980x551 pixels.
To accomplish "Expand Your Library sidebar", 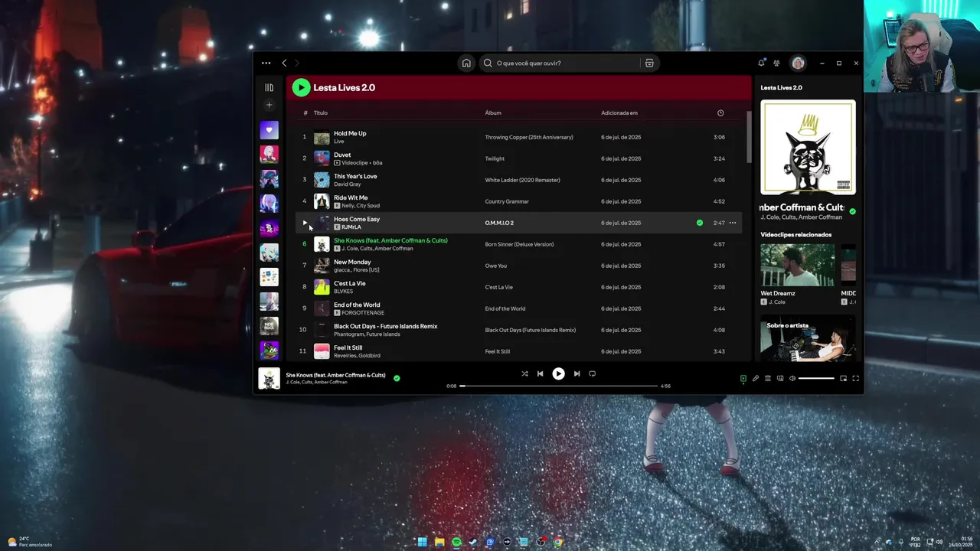I will (269, 87).
